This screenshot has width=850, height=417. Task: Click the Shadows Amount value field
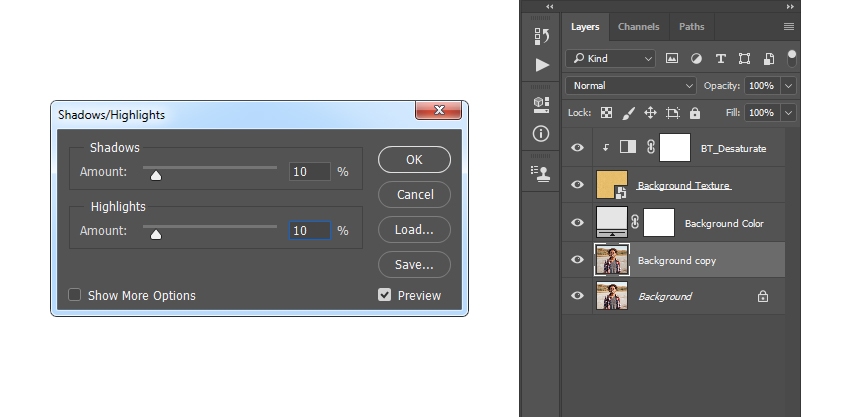click(310, 172)
